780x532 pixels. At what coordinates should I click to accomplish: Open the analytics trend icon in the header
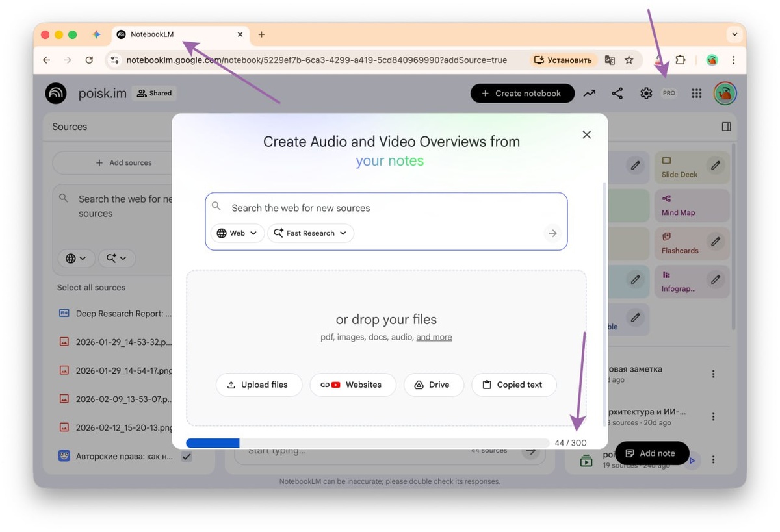coord(589,94)
